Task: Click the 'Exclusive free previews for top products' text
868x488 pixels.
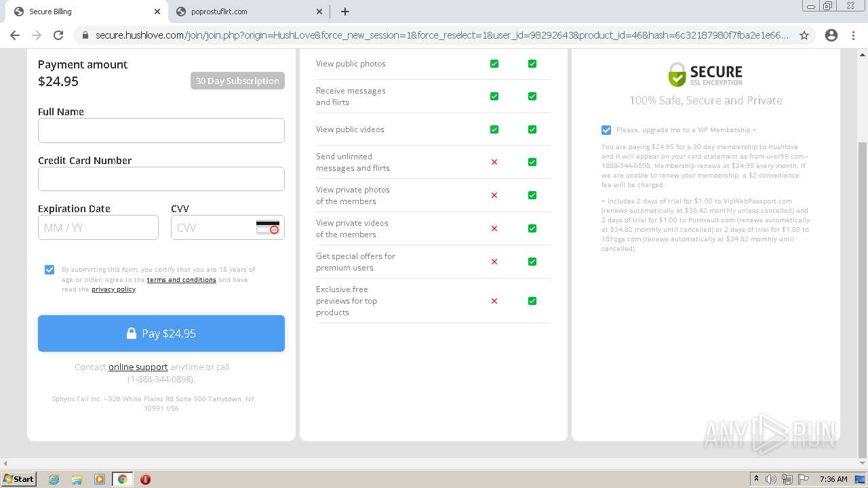Action: (347, 301)
